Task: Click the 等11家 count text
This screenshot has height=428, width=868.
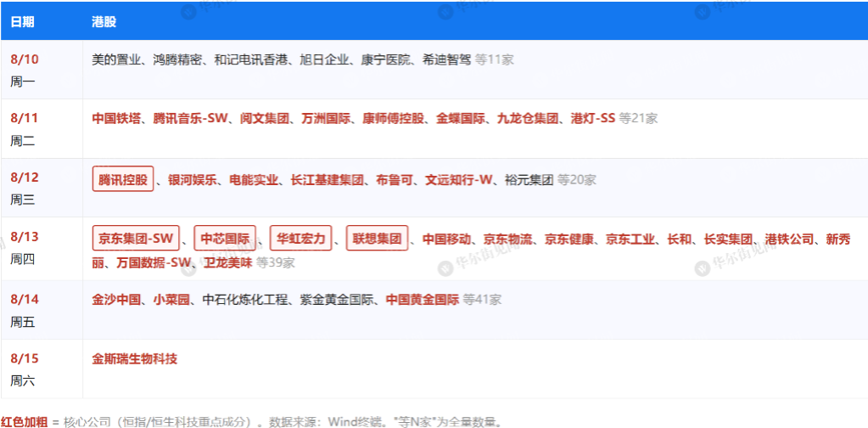Action: click(x=495, y=59)
